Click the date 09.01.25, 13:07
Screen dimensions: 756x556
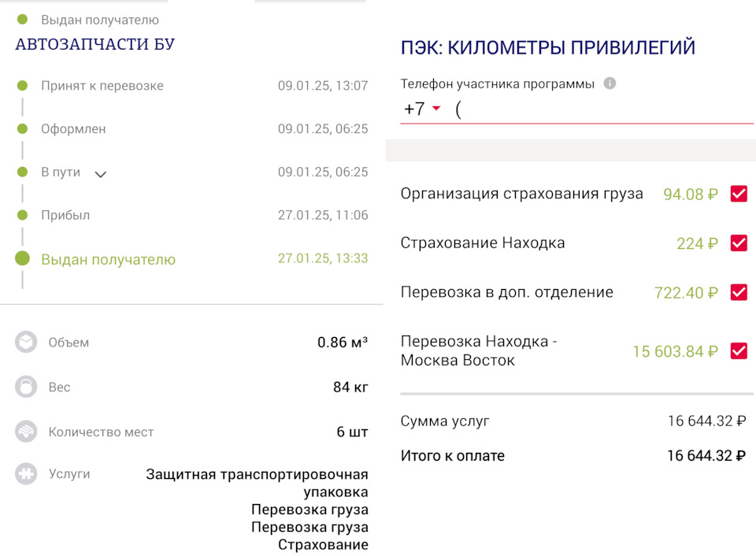point(323,85)
